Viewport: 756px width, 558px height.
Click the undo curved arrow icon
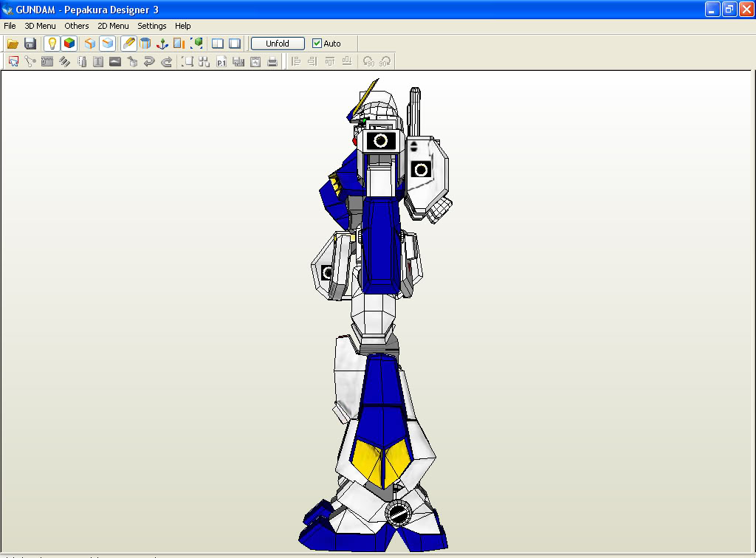pos(149,62)
